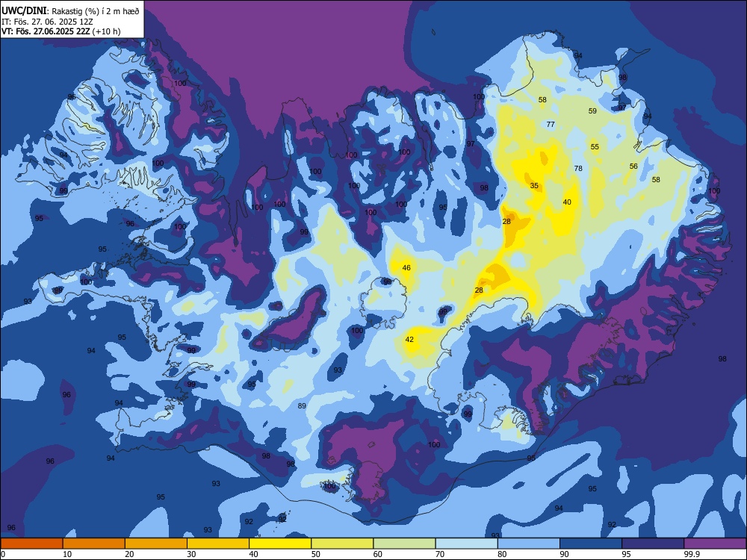The height and width of the screenshot is (560, 747).
Task: Click the UWC/DINI title text
Action: click(24, 10)
